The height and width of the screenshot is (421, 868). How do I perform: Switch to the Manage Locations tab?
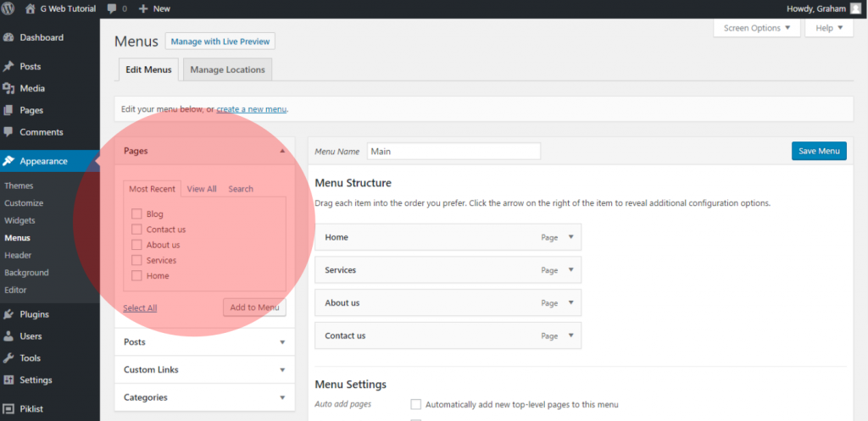(x=227, y=69)
